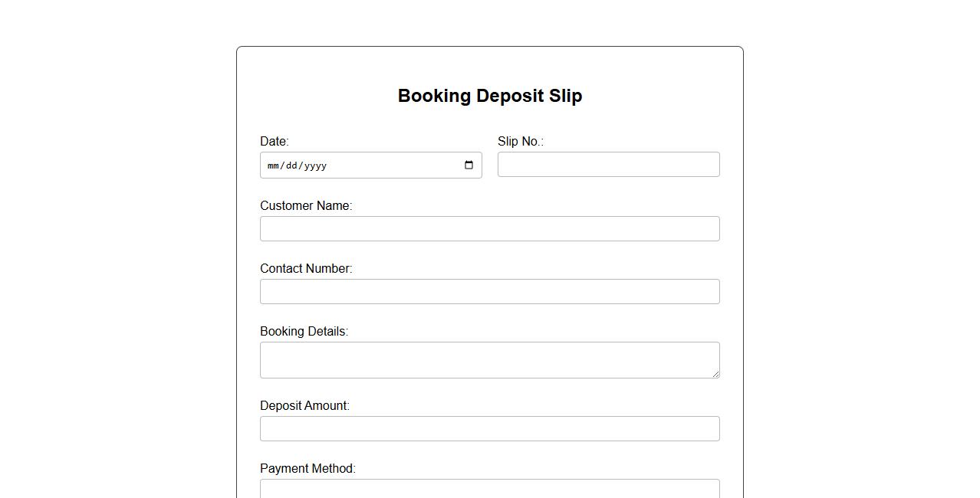Click into the Customer Name text box

489,229
